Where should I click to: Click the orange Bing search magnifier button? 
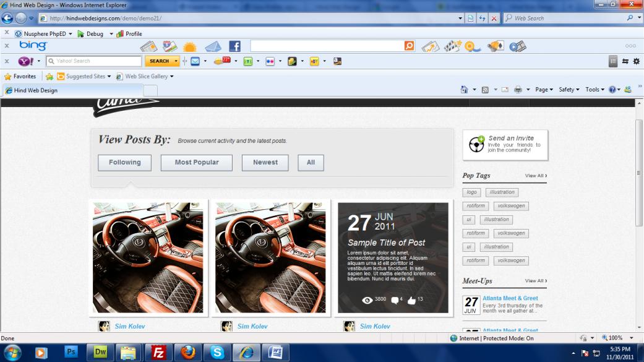tap(409, 46)
